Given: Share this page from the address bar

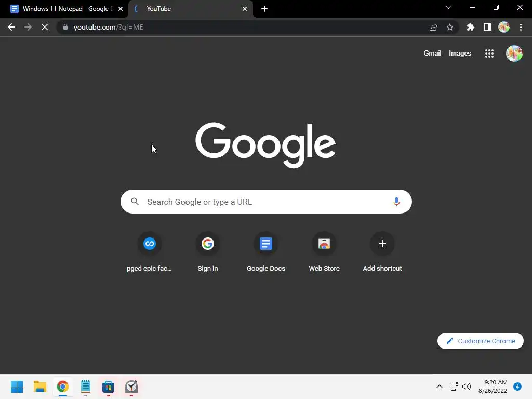Looking at the screenshot, I should point(433,27).
